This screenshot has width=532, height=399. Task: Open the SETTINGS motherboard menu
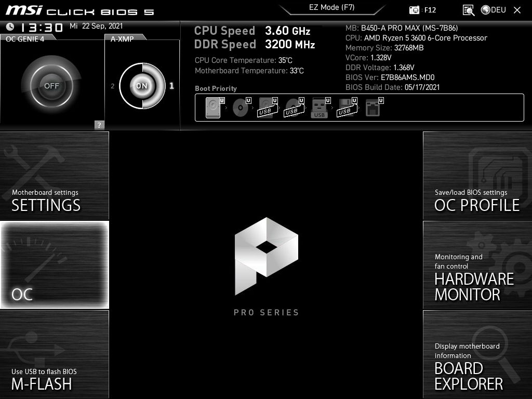click(54, 176)
